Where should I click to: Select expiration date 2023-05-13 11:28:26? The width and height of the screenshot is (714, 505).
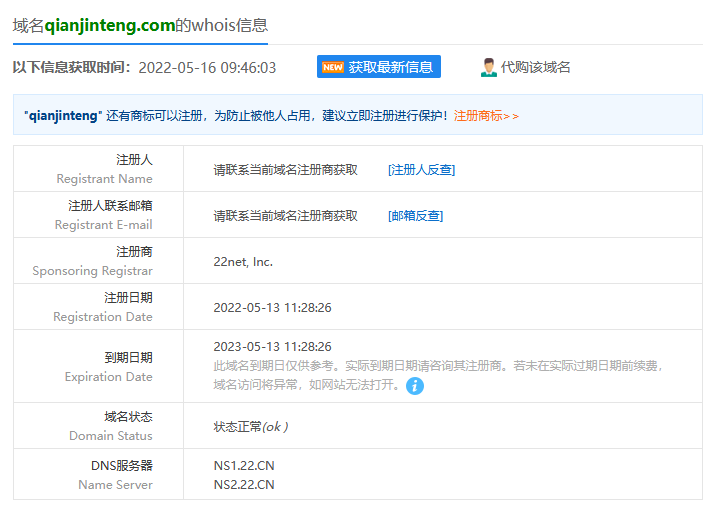(x=272, y=347)
